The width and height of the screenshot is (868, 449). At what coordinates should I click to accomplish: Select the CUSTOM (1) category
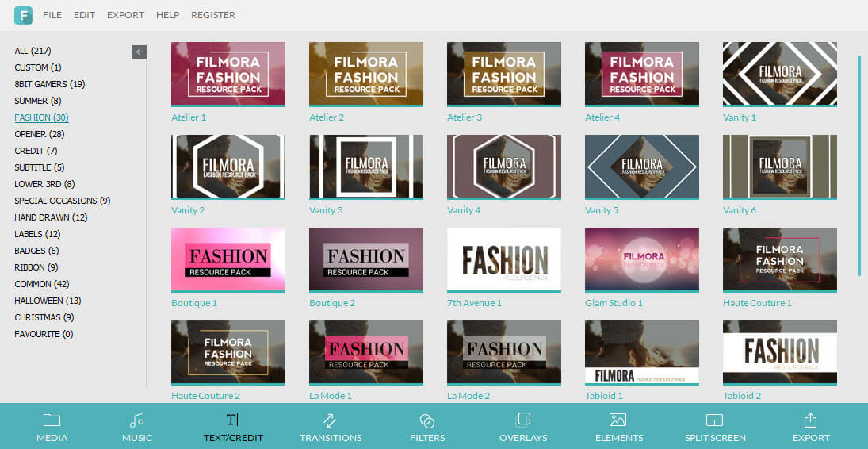[38, 67]
